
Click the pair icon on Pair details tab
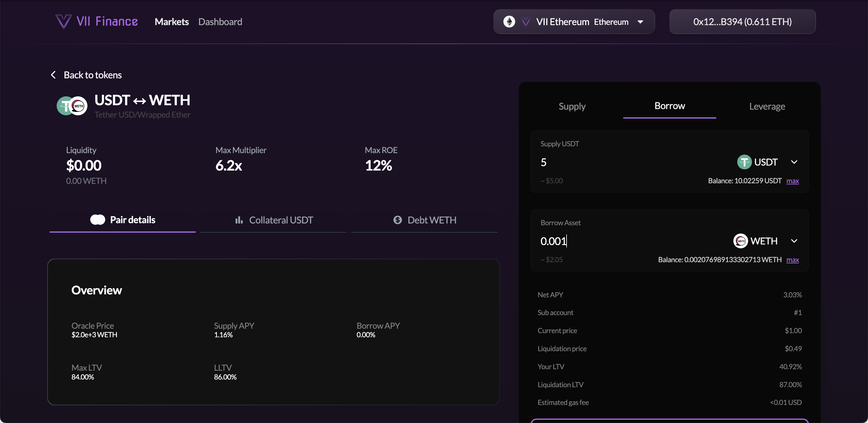[x=97, y=219]
